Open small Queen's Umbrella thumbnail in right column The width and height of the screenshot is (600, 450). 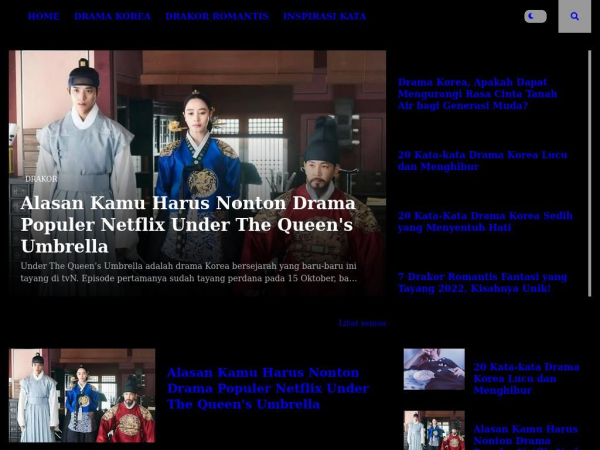coord(434,430)
